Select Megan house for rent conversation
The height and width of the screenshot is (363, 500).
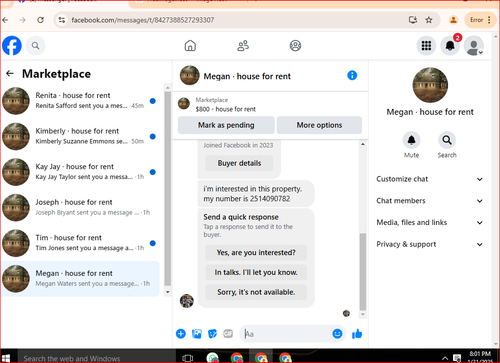click(80, 279)
